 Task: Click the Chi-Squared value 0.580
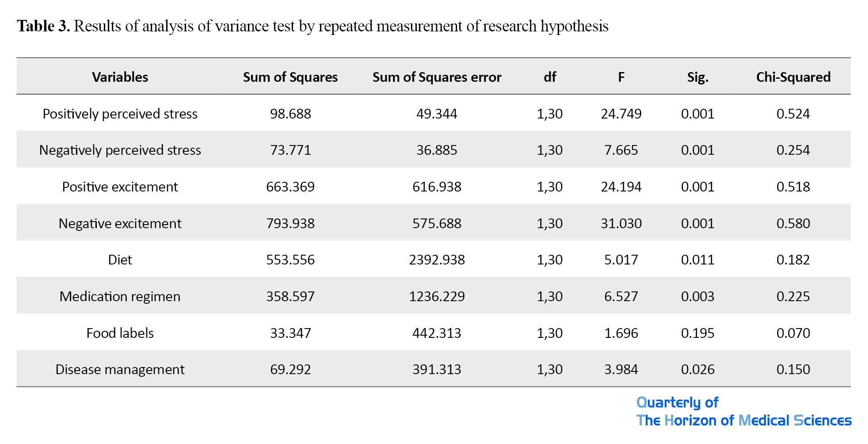tap(793, 223)
